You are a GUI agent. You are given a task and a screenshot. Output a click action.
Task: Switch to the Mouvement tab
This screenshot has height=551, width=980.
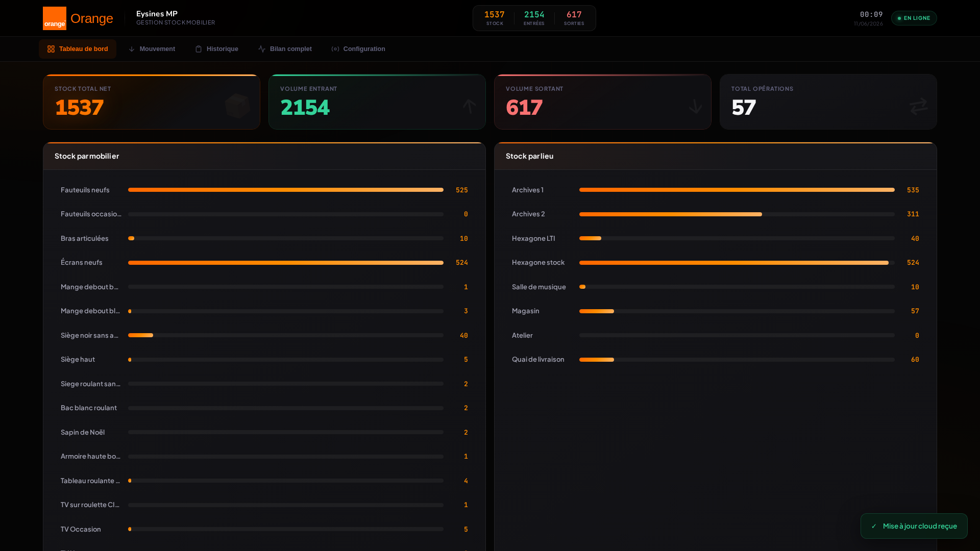[x=152, y=49]
